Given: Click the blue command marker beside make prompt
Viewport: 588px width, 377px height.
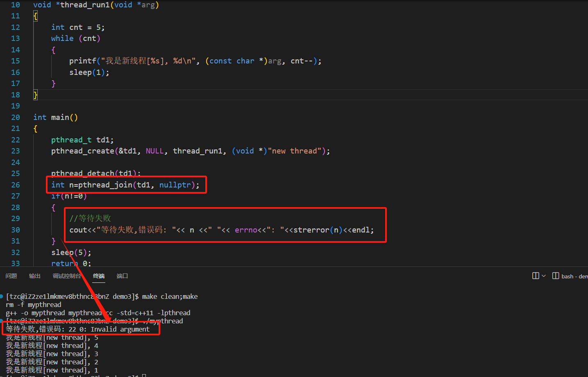Looking at the screenshot, I should pyautogui.click(x=2, y=296).
